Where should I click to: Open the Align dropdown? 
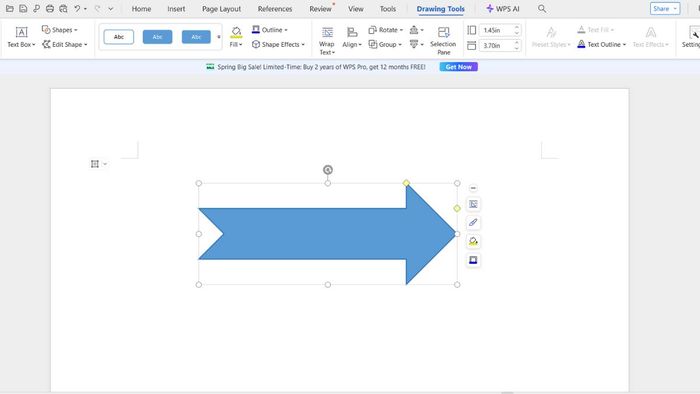coord(352,37)
